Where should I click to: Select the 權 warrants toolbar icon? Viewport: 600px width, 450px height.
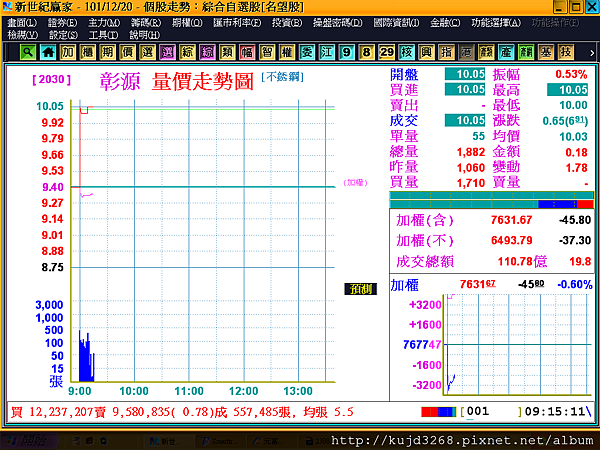tap(287, 52)
